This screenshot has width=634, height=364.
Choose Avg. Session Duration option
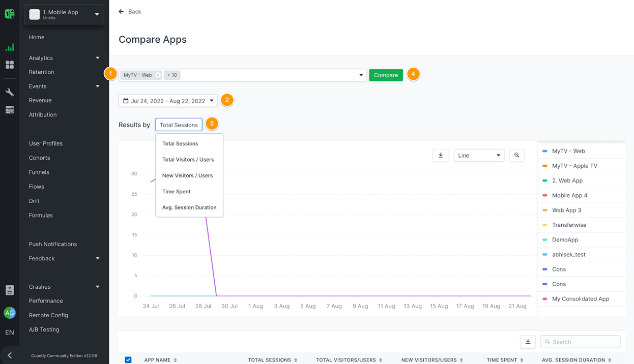pos(189,207)
